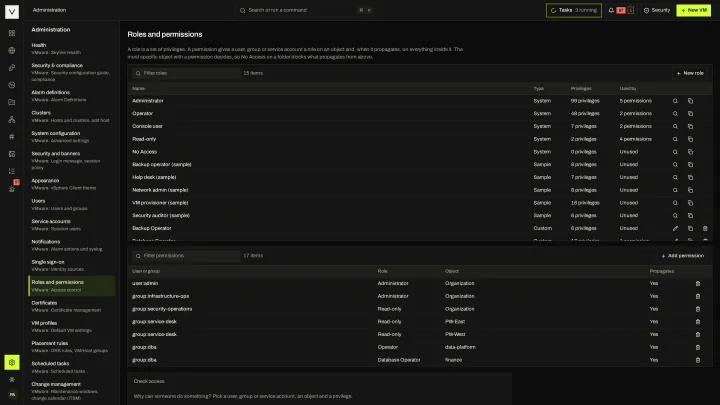Go to Alarm definitions in the sidebar
720x405 pixels.
[71, 96]
